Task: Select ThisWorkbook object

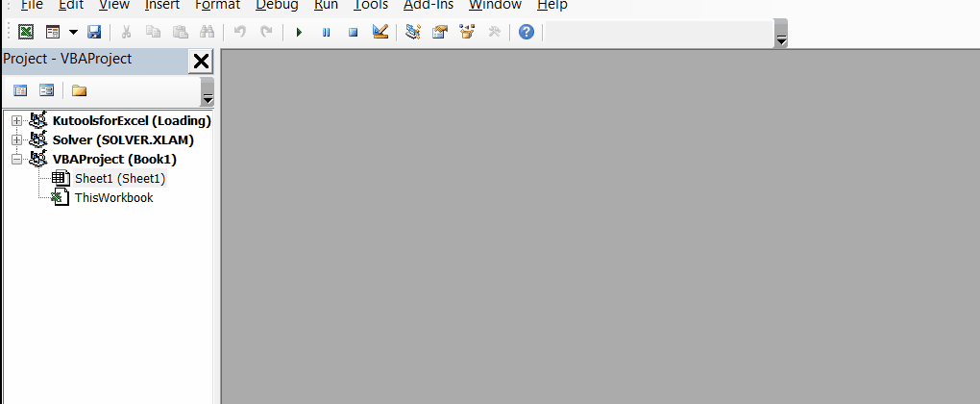Action: click(113, 198)
